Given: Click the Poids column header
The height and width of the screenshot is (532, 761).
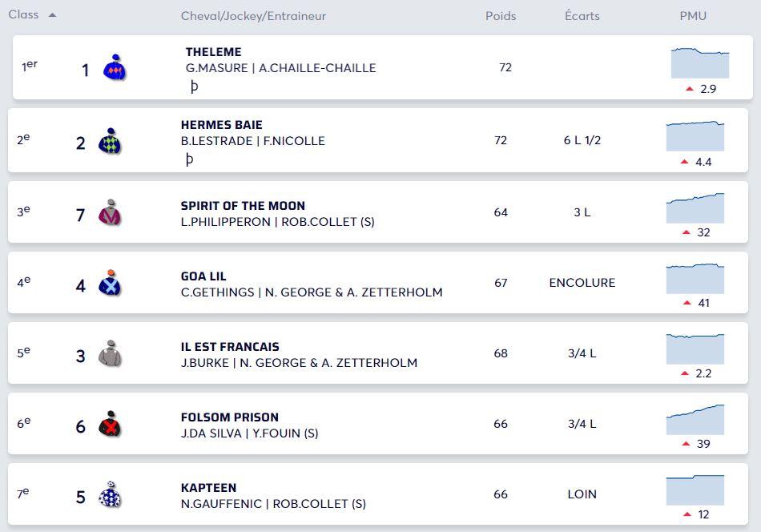Looking at the screenshot, I should 501,16.
